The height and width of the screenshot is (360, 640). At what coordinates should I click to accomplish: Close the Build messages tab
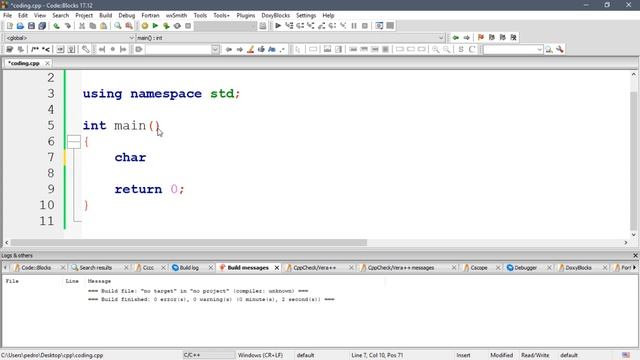click(x=277, y=268)
